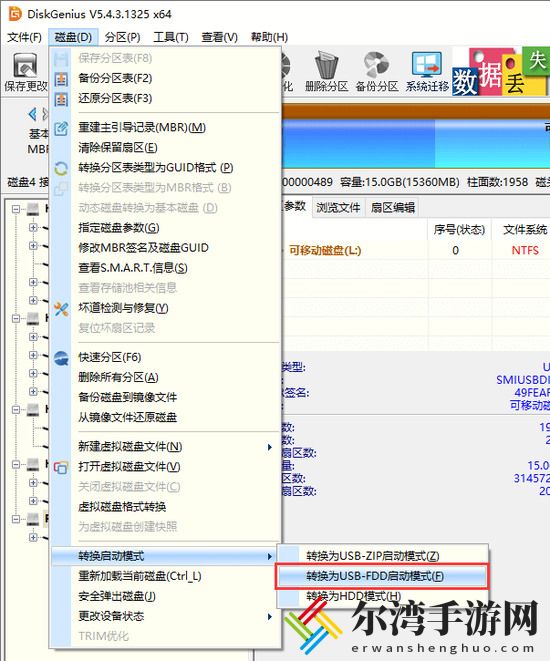550x661 pixels.
Task: Select the 可移动磁盘(L:) partition row
Action: [415, 250]
